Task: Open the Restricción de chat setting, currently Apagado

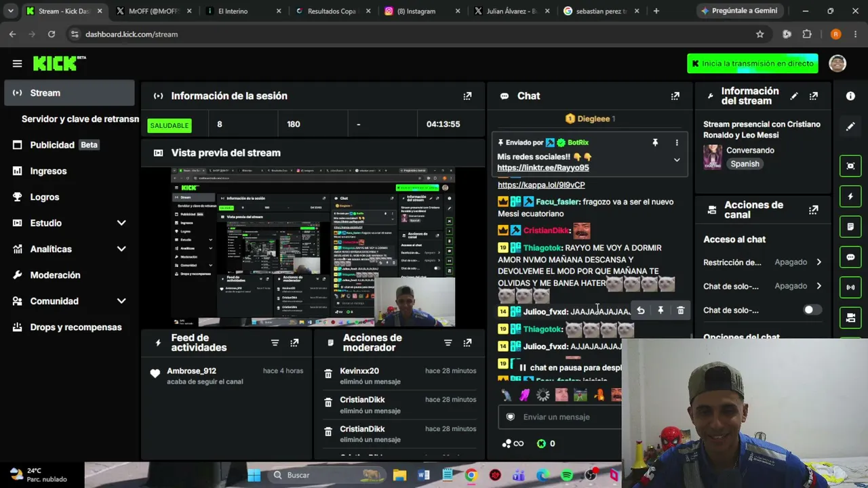Action: 762,262
